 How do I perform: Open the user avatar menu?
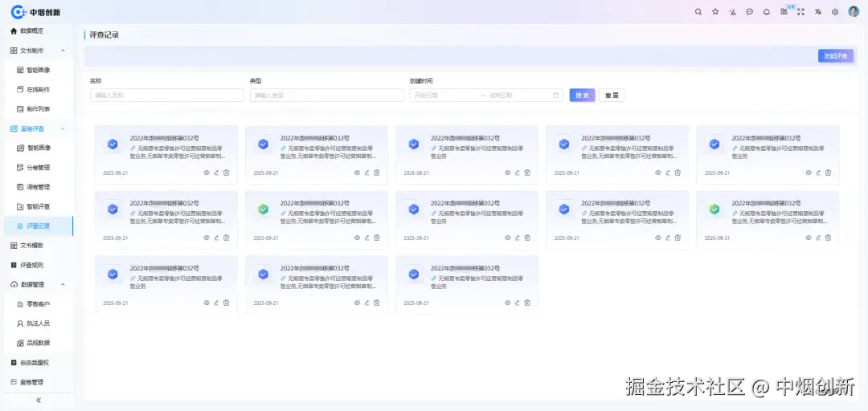853,11
